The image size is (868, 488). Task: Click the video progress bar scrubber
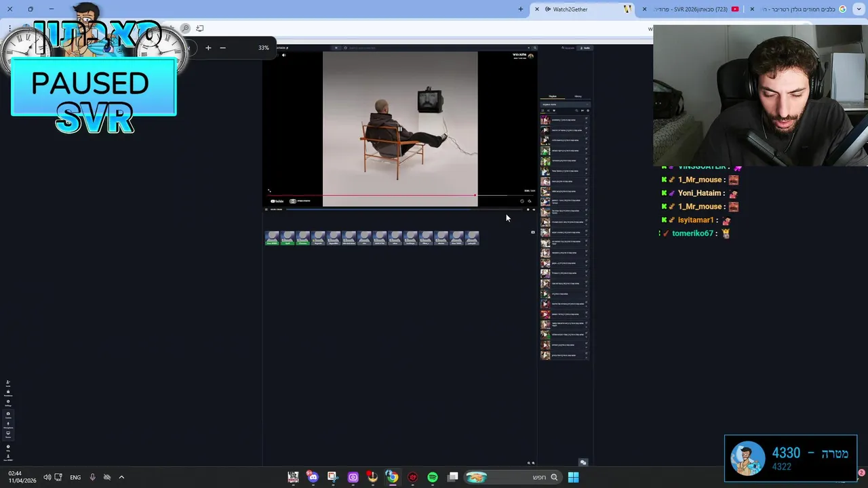475,195
